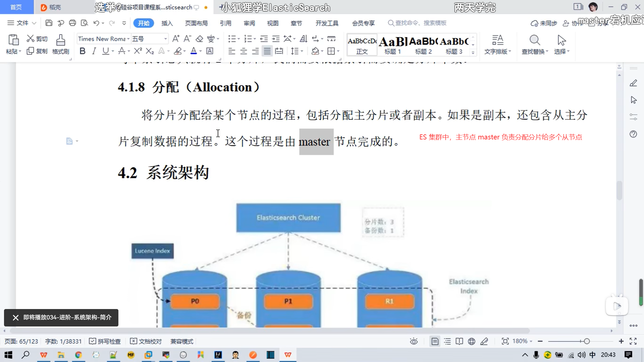Image resolution: width=644 pixels, height=362 pixels.
Task: Close the upcoming video notification
Action: [15, 317]
